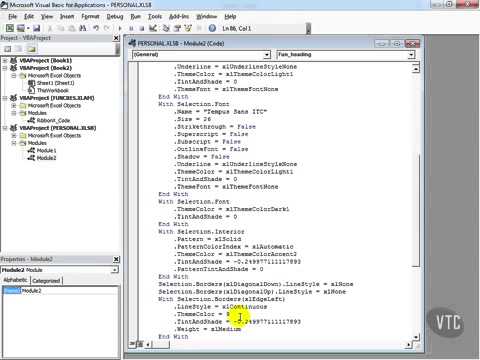480x360 pixels.
Task: Expand Microsoft Excel Objects under PERSONAL.XLSB
Action: pyautogui.click(x=14, y=136)
